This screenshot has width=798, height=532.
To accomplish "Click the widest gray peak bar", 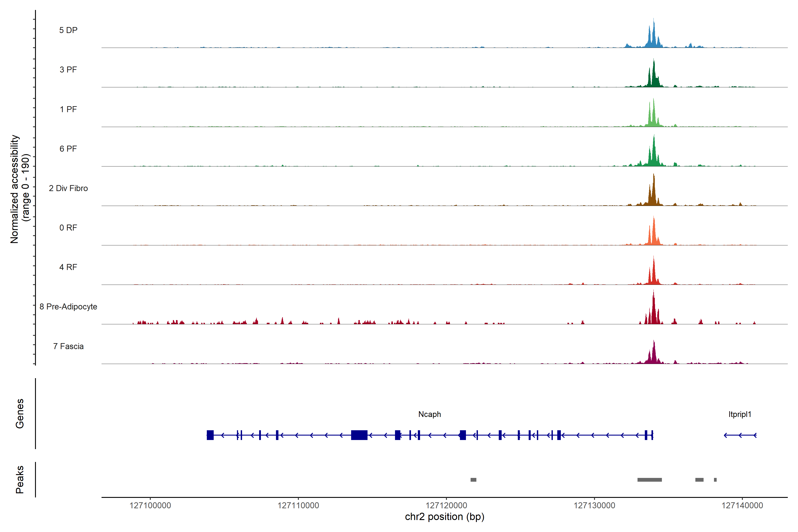I will pos(649,480).
